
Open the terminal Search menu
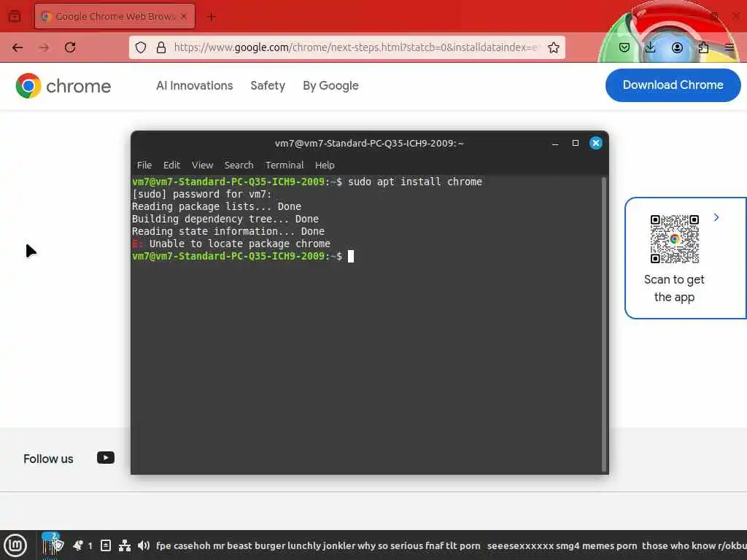tap(239, 165)
